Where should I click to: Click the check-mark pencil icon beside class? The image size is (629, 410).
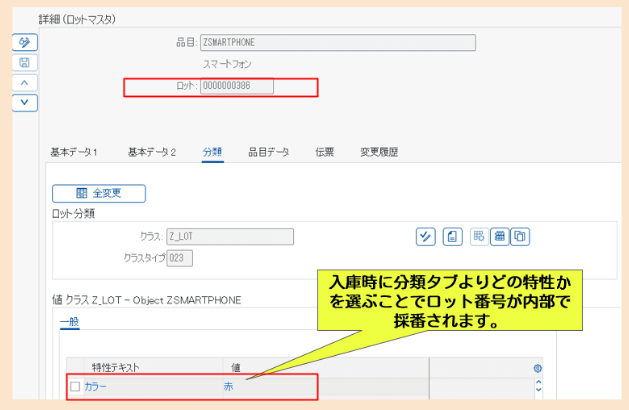pyautogui.click(x=426, y=236)
